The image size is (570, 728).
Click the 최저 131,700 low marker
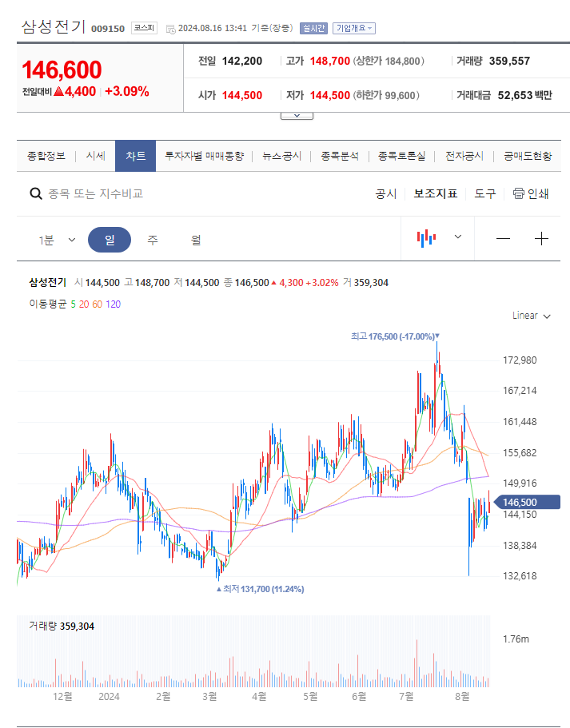tap(260, 589)
